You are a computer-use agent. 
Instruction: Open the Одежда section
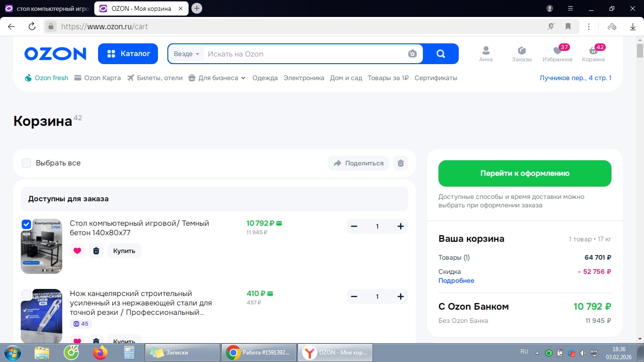[x=265, y=78]
